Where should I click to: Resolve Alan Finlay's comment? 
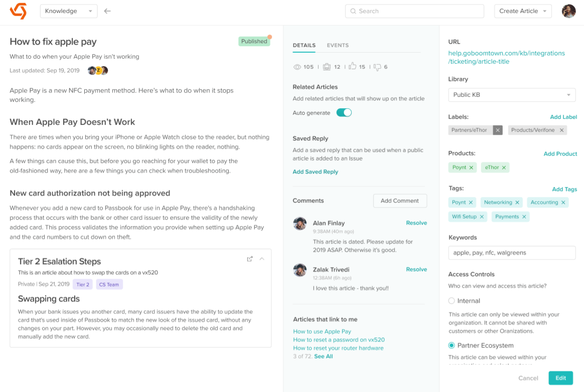click(416, 223)
